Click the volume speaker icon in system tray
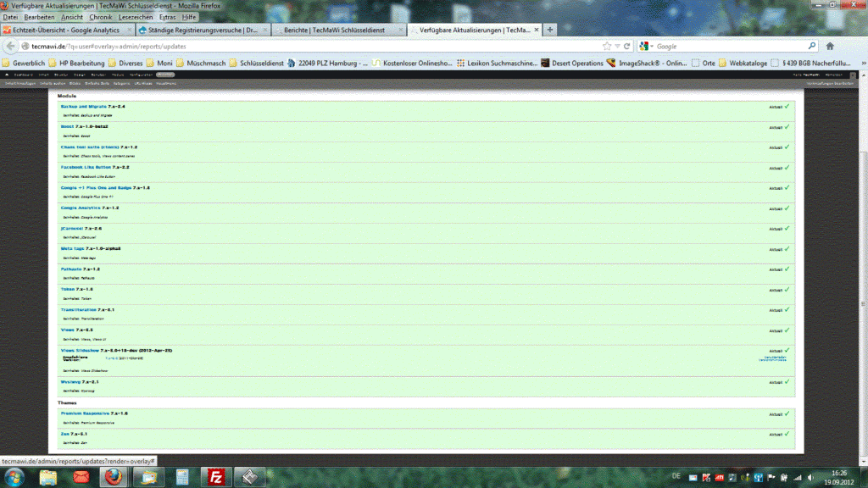This screenshot has height=488, width=868. tap(811, 477)
